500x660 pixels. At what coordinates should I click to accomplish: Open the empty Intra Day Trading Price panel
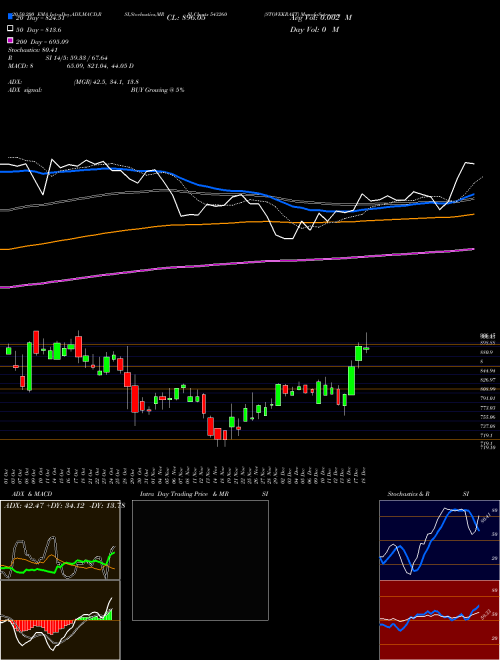pos(200,560)
